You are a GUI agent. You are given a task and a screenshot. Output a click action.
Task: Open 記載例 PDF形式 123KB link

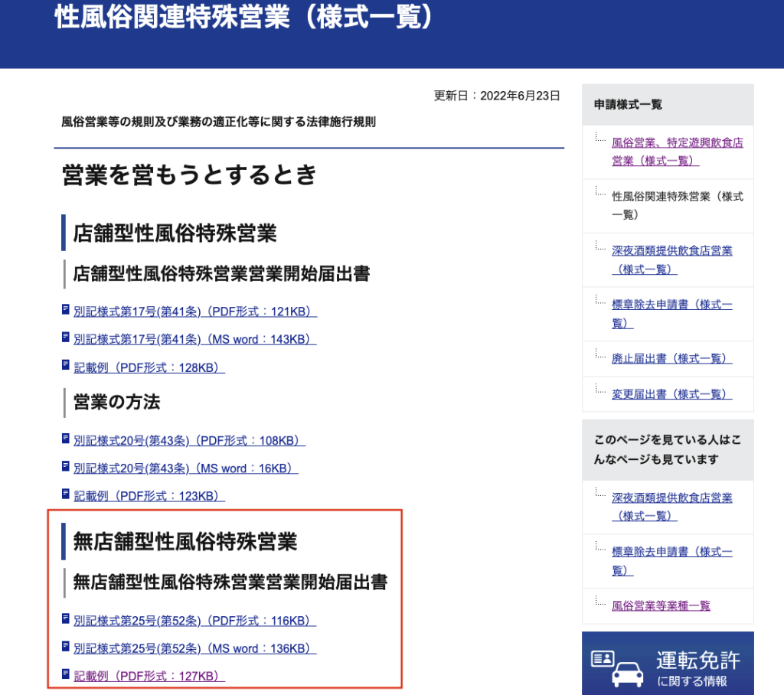click(149, 496)
